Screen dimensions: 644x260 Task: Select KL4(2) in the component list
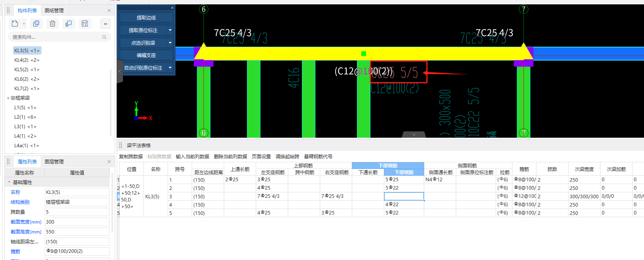click(27, 60)
